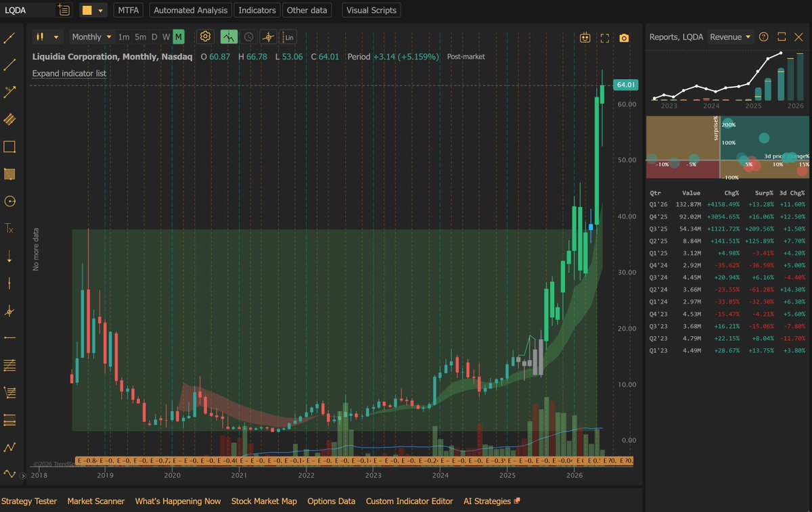This screenshot has width=812, height=512.
Task: Click Expand indicator list link
Action: [69, 73]
